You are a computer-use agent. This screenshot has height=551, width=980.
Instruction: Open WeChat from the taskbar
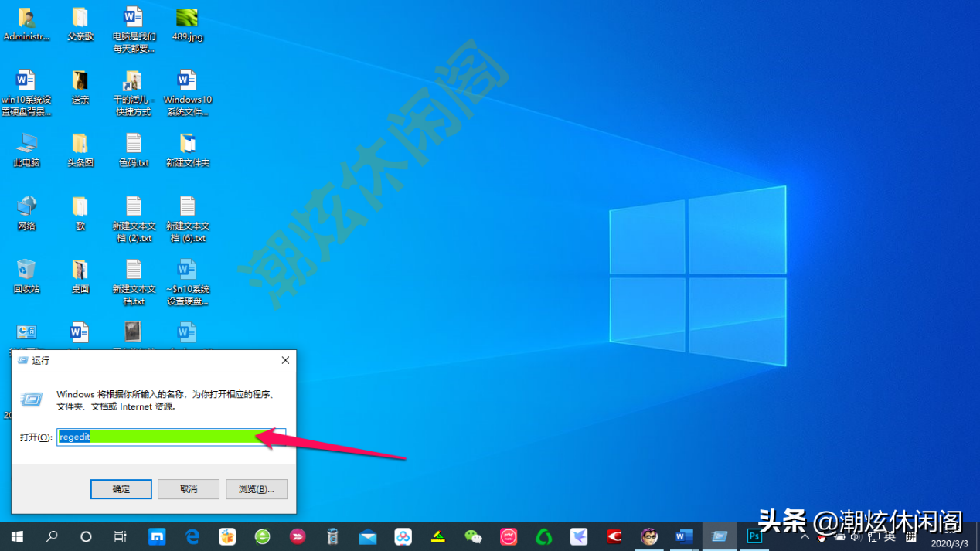coord(471,536)
